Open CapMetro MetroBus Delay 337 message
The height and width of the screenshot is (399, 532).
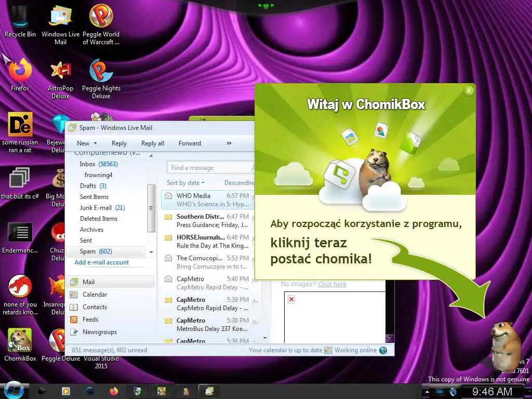point(207,325)
